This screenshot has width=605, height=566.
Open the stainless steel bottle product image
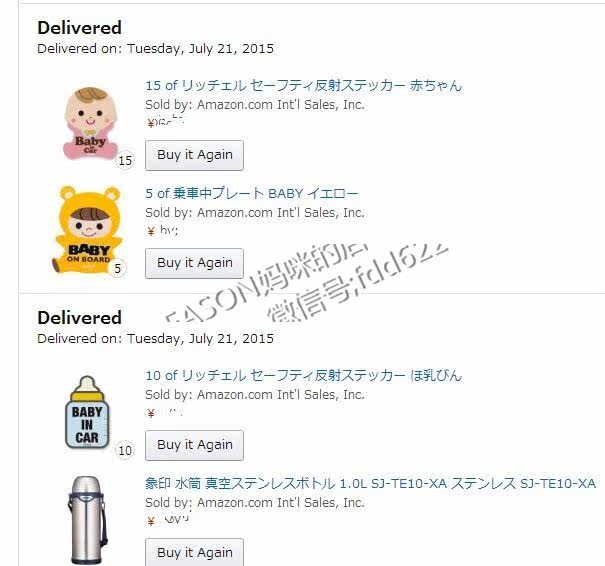87,520
